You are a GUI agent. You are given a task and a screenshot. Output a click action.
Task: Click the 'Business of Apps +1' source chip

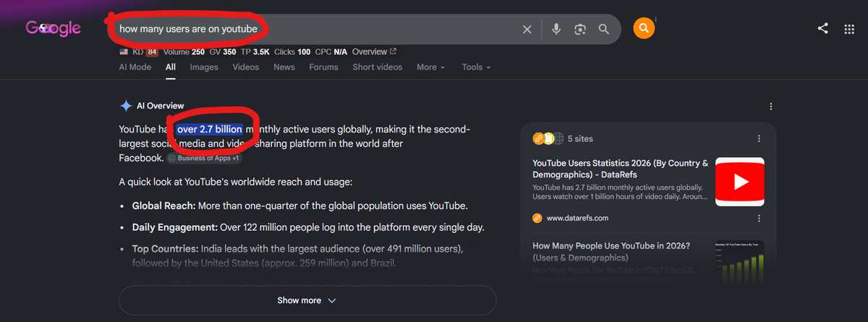coord(204,158)
